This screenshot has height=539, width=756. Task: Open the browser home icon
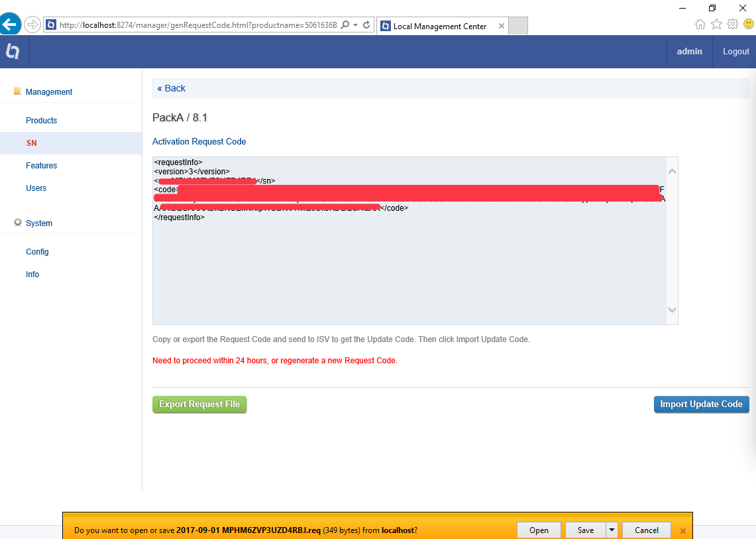coord(700,25)
